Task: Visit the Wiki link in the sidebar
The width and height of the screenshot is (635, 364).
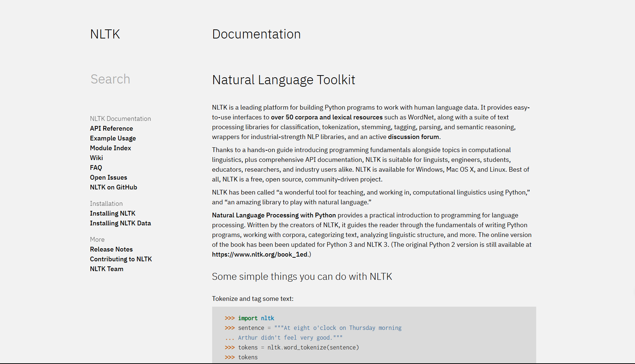Action: 97,158
